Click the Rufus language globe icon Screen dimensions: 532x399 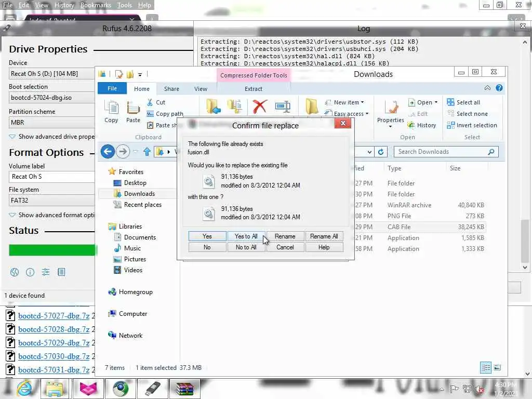click(14, 272)
